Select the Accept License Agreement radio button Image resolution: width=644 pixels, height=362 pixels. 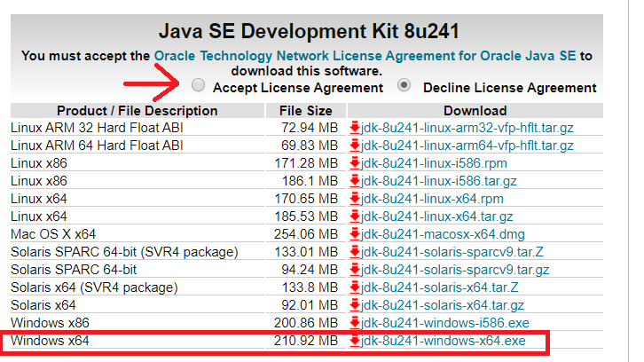click(x=199, y=87)
